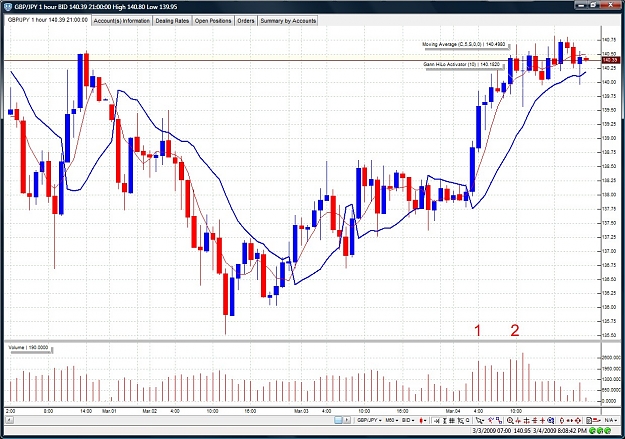Toggle the chart grid icon

[452, 420]
